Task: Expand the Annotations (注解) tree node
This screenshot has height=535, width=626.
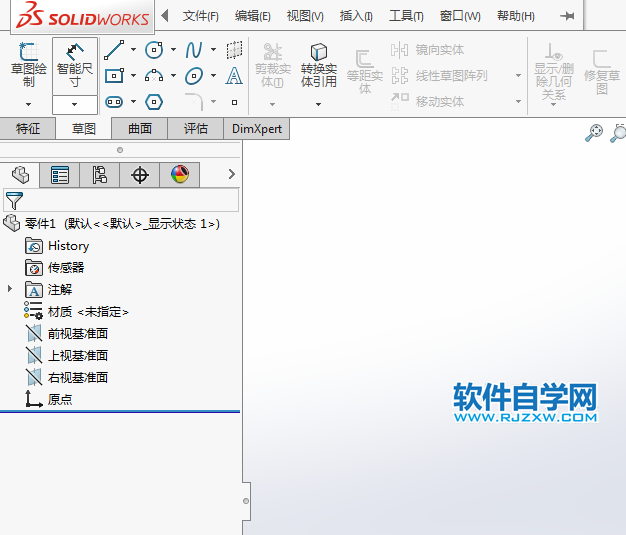Action: (x=10, y=289)
